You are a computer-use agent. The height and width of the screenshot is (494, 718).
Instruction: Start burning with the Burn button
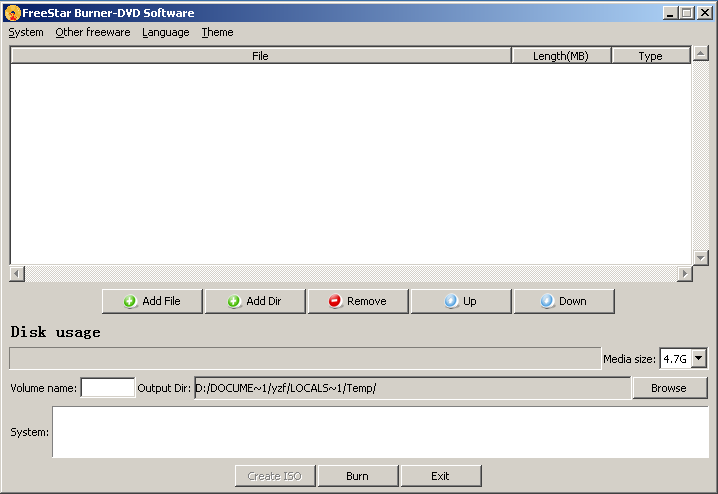[358, 476]
